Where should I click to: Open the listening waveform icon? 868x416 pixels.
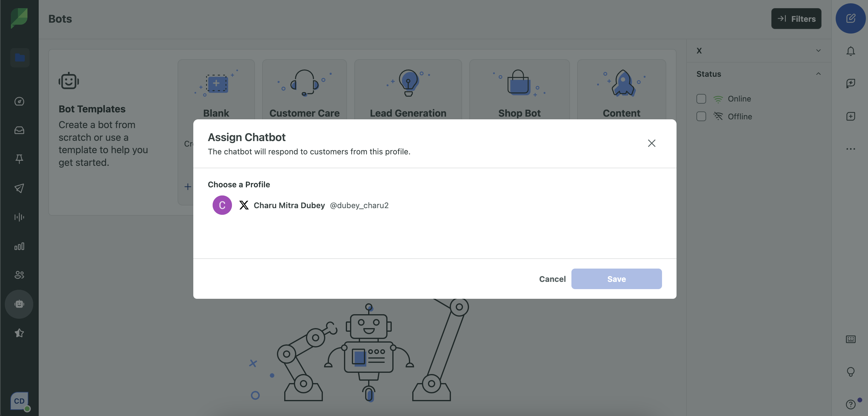(x=19, y=217)
